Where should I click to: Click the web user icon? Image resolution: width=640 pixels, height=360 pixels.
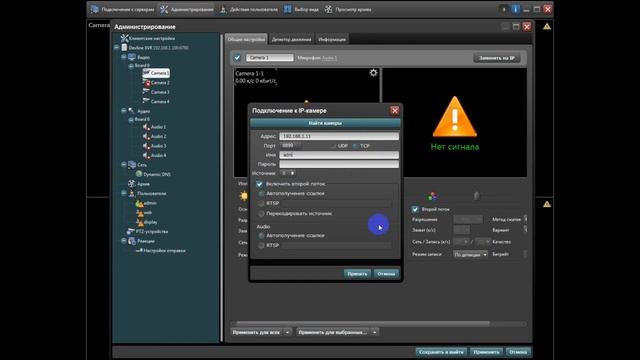[140, 213]
